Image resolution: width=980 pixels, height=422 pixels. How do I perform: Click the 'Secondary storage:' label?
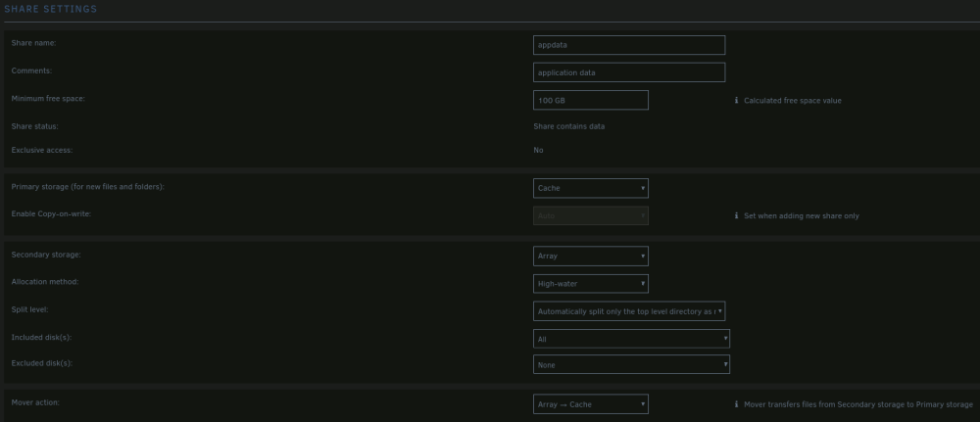46,255
